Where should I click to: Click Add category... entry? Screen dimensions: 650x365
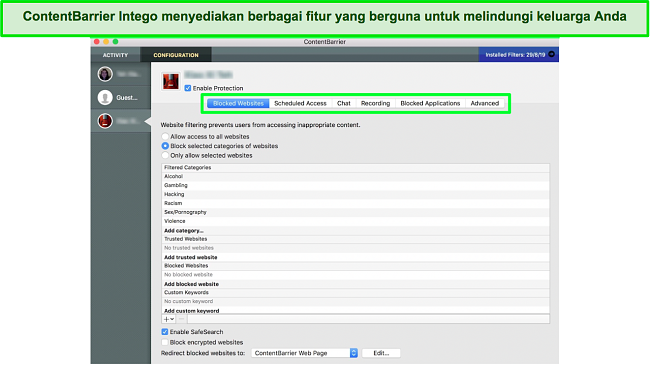(x=184, y=231)
